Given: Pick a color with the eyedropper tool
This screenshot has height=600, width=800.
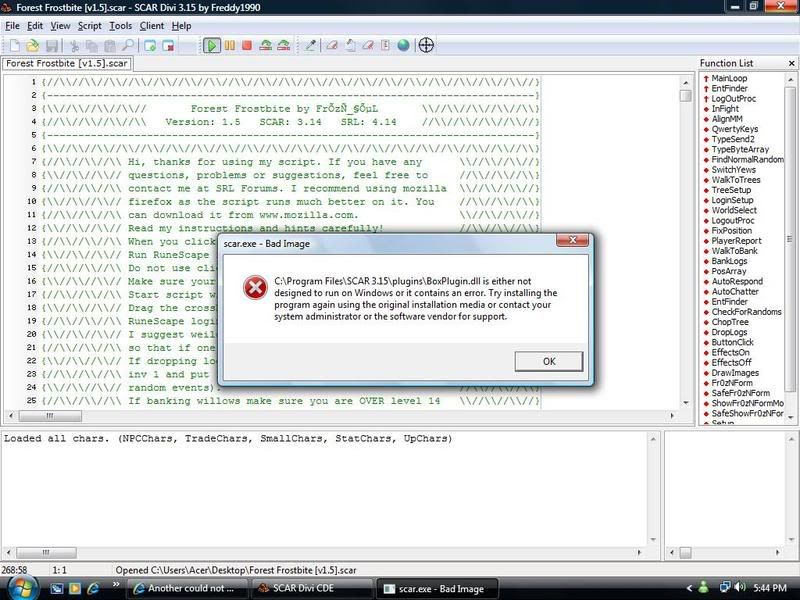Looking at the screenshot, I should pos(311,45).
